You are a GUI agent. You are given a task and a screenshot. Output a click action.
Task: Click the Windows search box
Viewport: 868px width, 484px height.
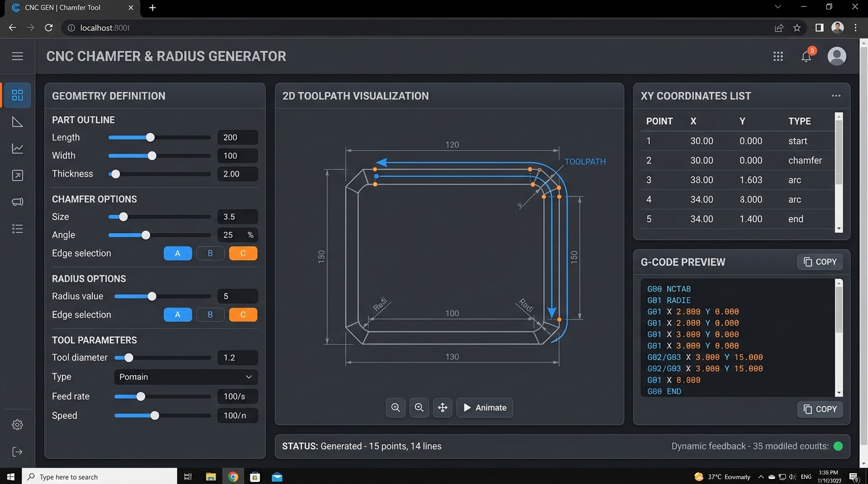[100, 476]
